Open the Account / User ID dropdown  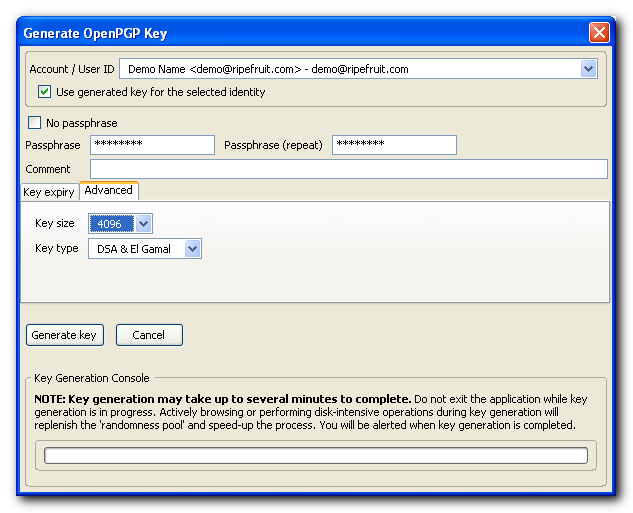(x=589, y=69)
